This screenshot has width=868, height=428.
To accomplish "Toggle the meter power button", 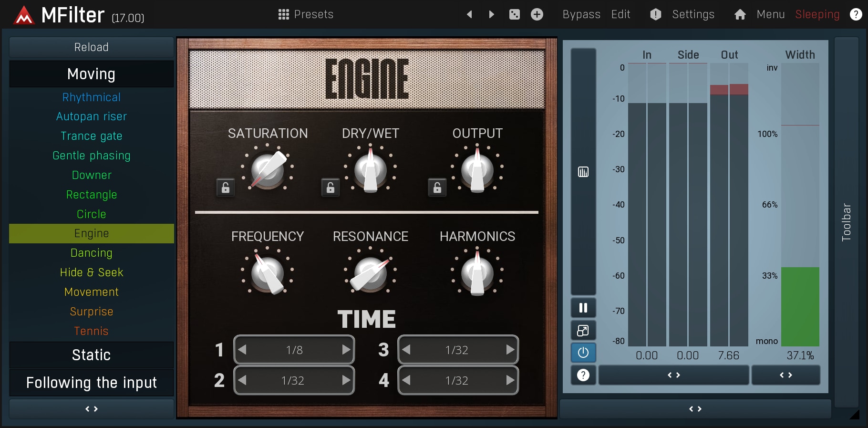I will pos(583,353).
